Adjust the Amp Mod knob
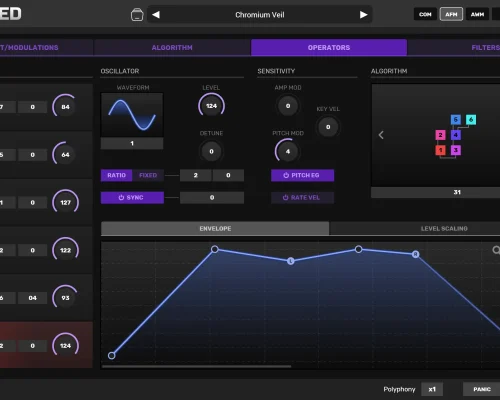 tap(288, 106)
